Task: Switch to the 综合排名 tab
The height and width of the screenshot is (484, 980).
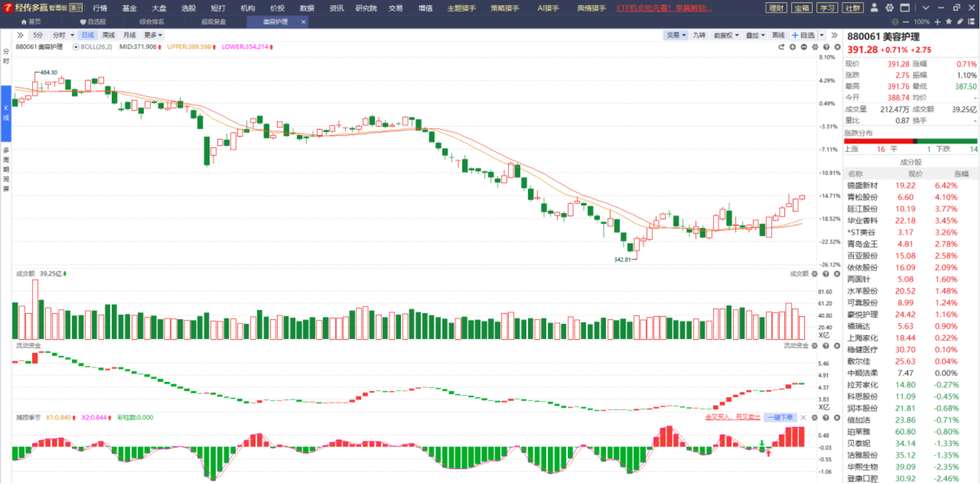Action: [152, 22]
